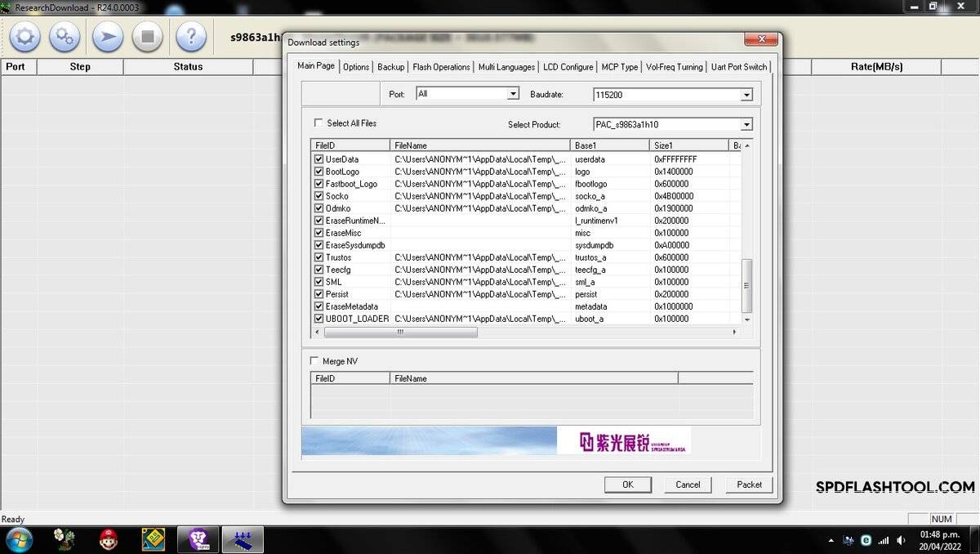Viewport: 980px width, 554px height.
Task: Expand the Port dropdown set to All
Action: (467, 94)
